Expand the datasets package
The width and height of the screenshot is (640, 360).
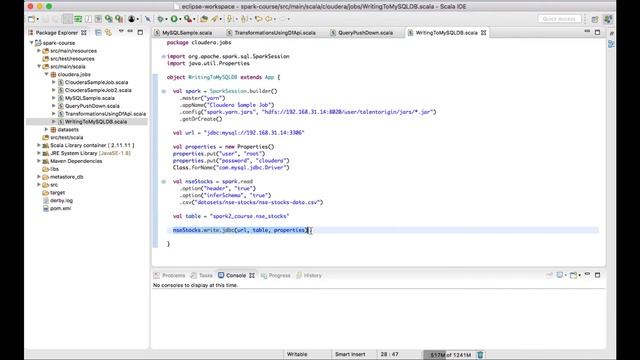[x=47, y=129]
